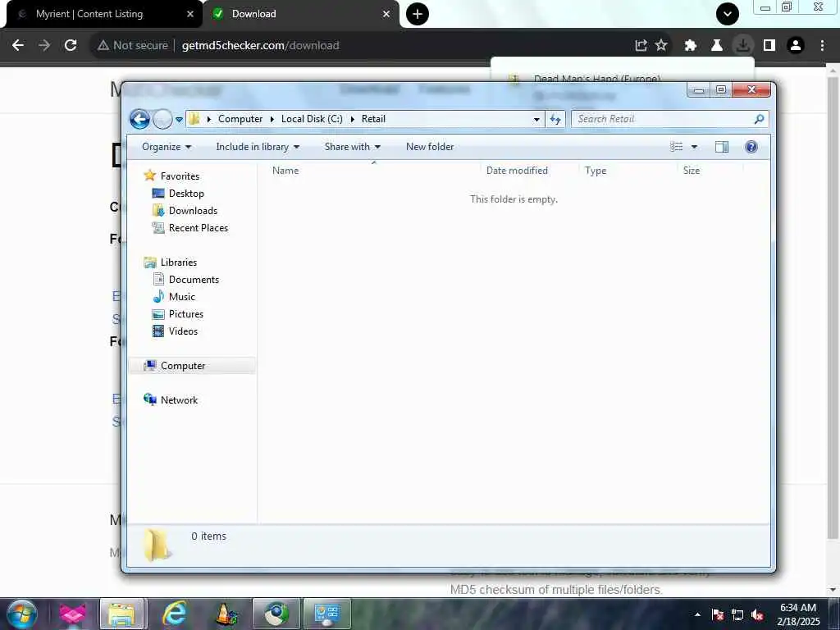Viewport: 840px width, 630px height.
Task: Share this page icon
Action: pyautogui.click(x=641, y=46)
